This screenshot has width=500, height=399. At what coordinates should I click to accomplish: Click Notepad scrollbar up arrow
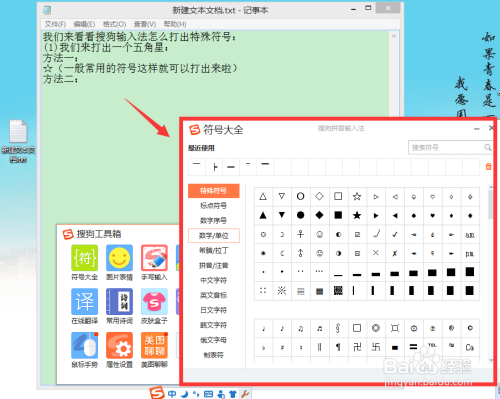pyautogui.click(x=394, y=36)
